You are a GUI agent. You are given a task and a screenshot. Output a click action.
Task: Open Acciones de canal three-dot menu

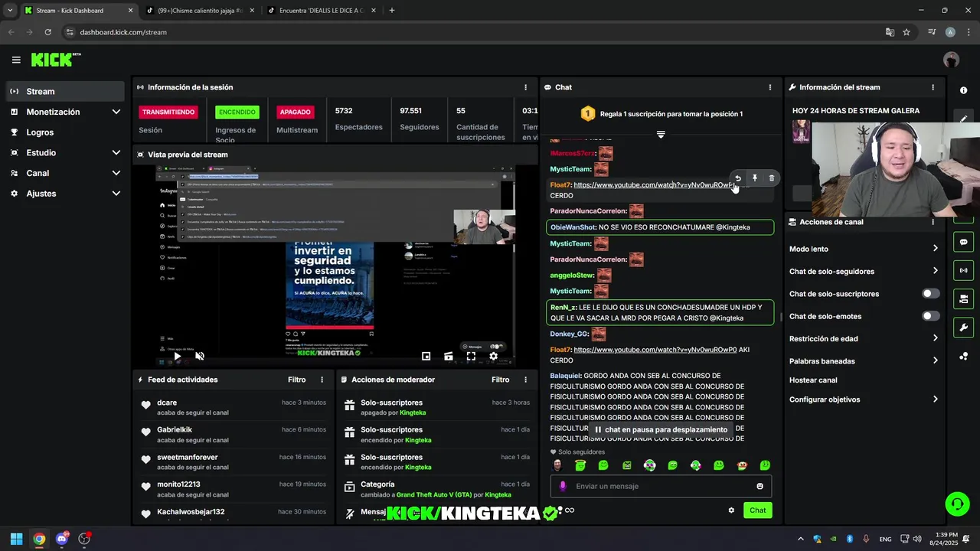point(933,222)
